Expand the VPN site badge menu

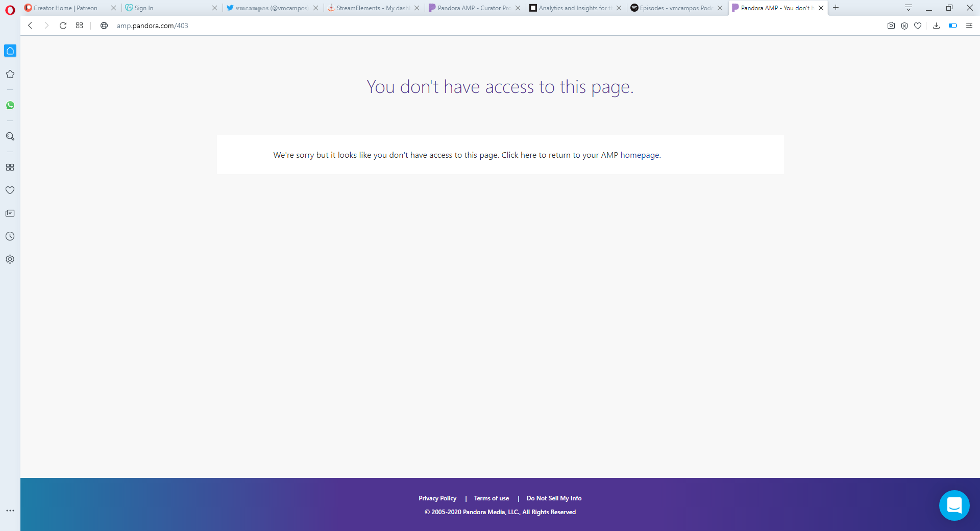tap(104, 26)
